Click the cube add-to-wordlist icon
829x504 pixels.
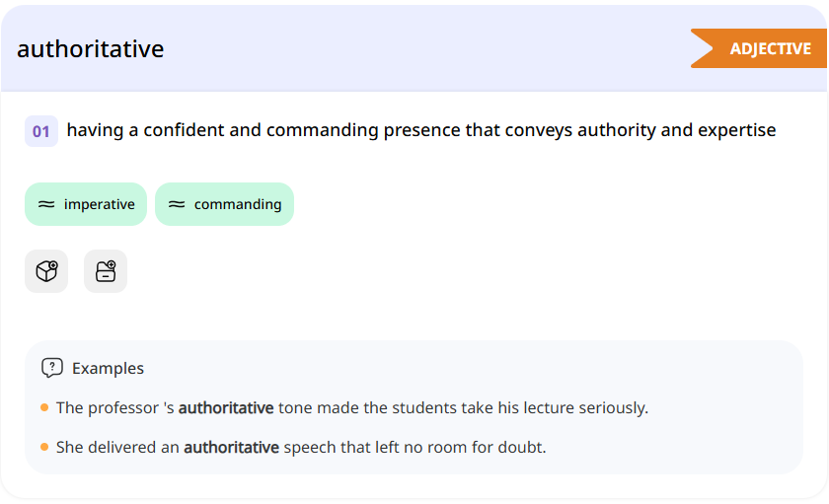click(x=46, y=271)
